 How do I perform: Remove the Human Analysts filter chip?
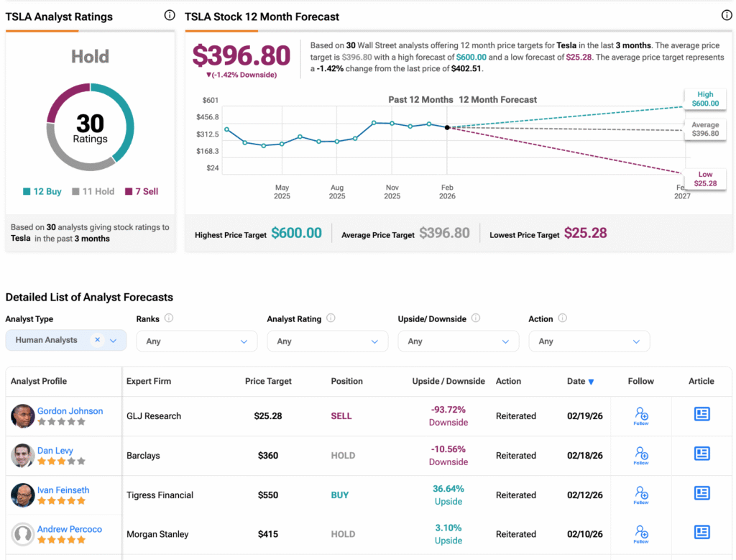tap(98, 340)
